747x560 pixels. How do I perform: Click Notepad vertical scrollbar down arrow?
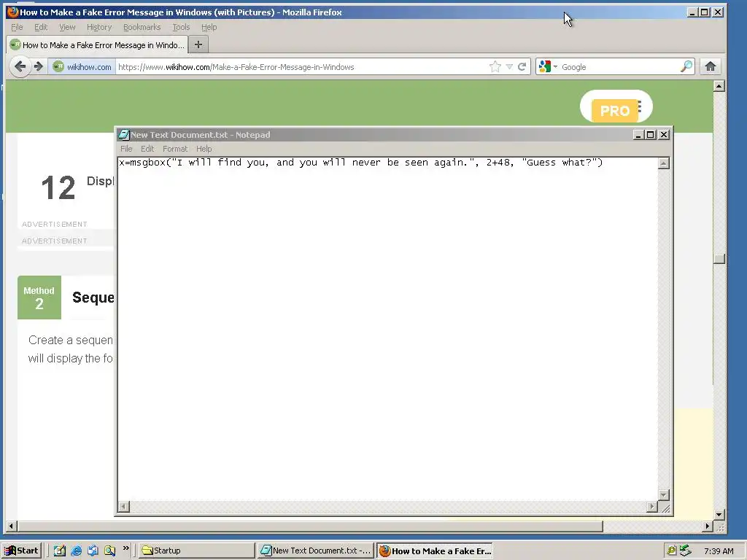pos(664,495)
